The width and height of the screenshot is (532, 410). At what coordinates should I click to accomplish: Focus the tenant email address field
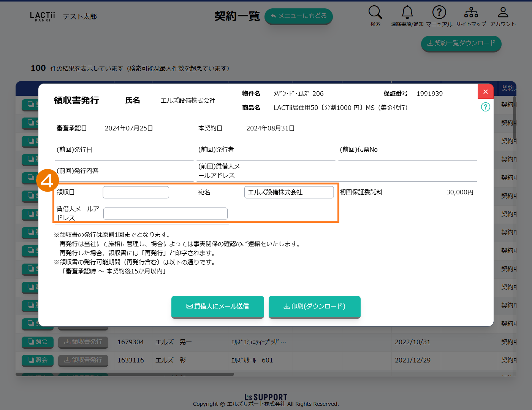click(165, 214)
